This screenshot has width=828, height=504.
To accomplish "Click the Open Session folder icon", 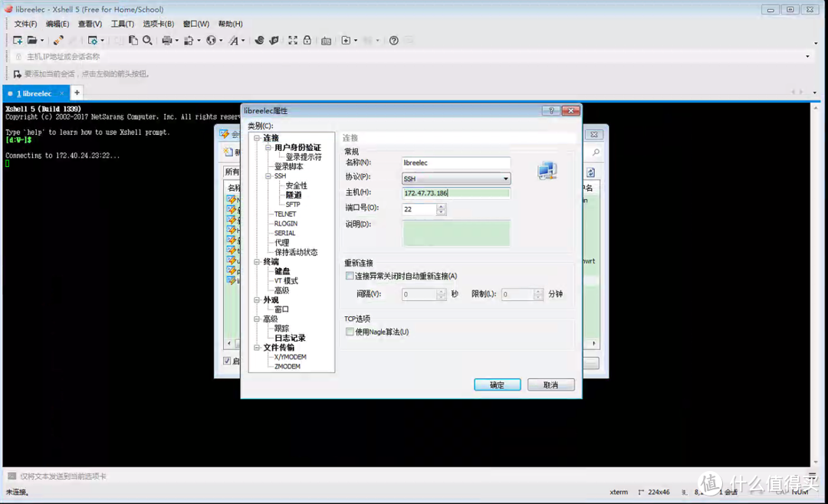I will tap(32, 40).
